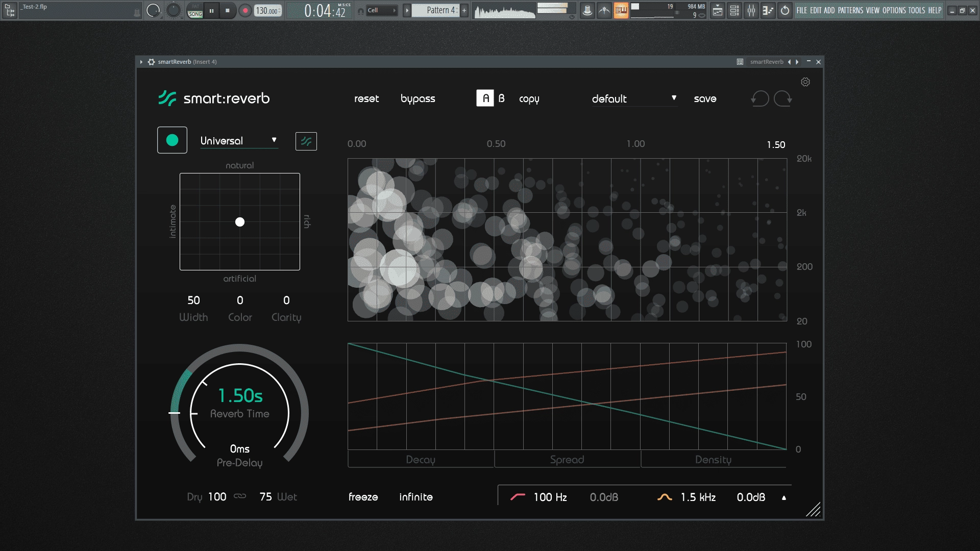
Task: Select the low-cut filter shape icon
Action: point(518,497)
